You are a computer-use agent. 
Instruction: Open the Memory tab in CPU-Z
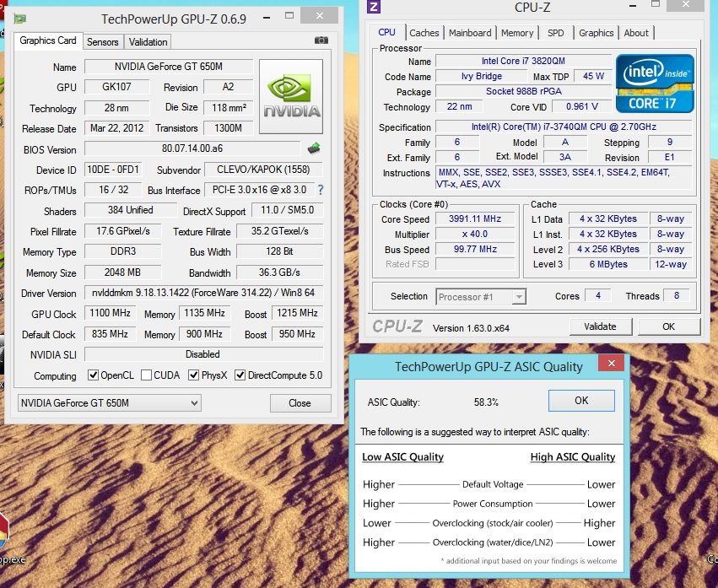(x=517, y=33)
